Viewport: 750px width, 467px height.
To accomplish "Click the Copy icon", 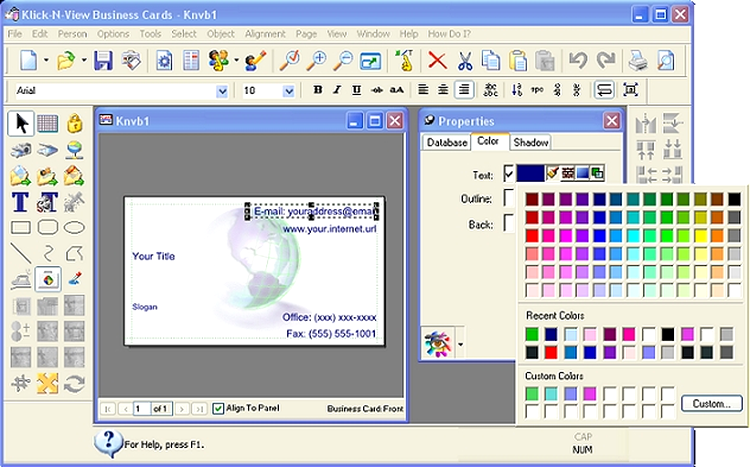I will 490,61.
